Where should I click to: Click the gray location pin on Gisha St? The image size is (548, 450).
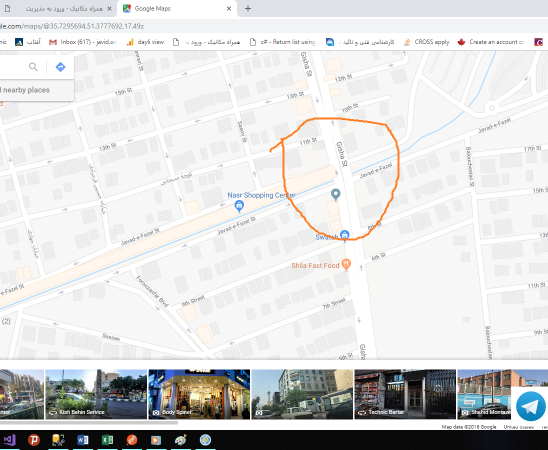pyautogui.click(x=336, y=195)
